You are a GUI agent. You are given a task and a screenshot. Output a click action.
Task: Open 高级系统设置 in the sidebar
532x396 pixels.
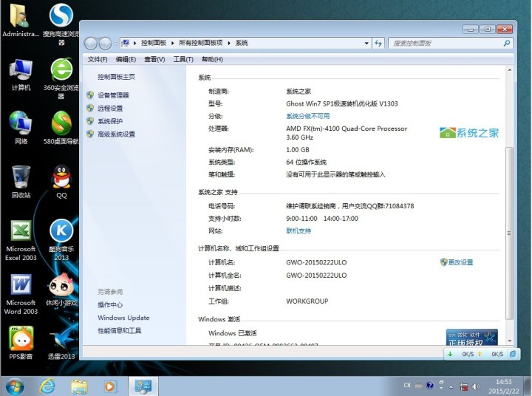tap(116, 134)
